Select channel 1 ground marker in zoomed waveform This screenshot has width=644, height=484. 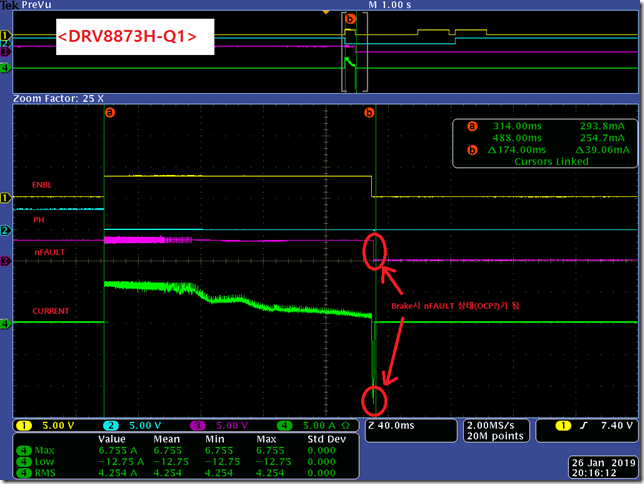pos(5,198)
